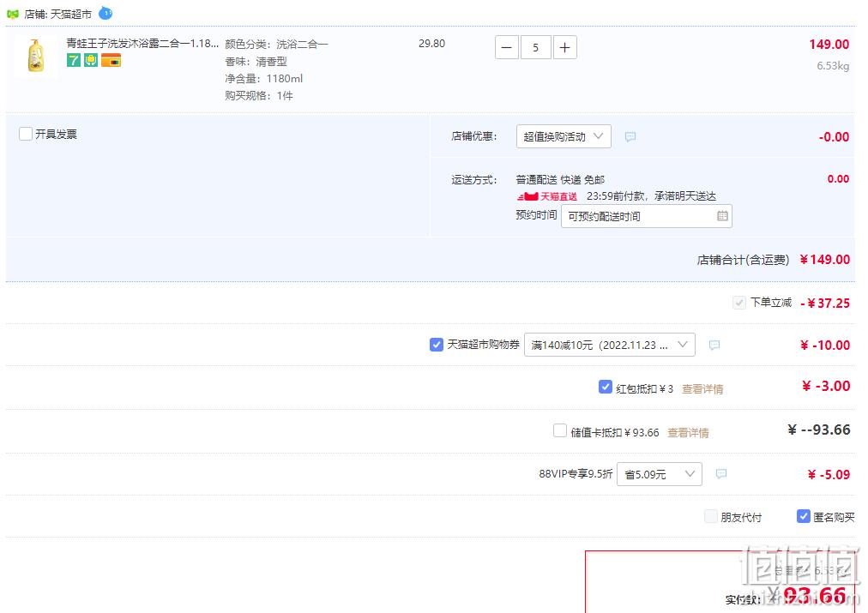View 查看详情 for 储值卡抵扣

[x=688, y=433]
